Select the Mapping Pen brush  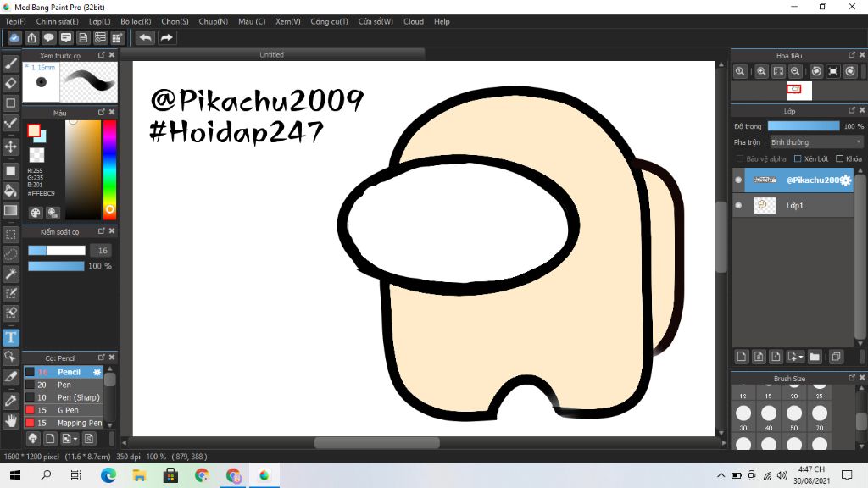63,424
